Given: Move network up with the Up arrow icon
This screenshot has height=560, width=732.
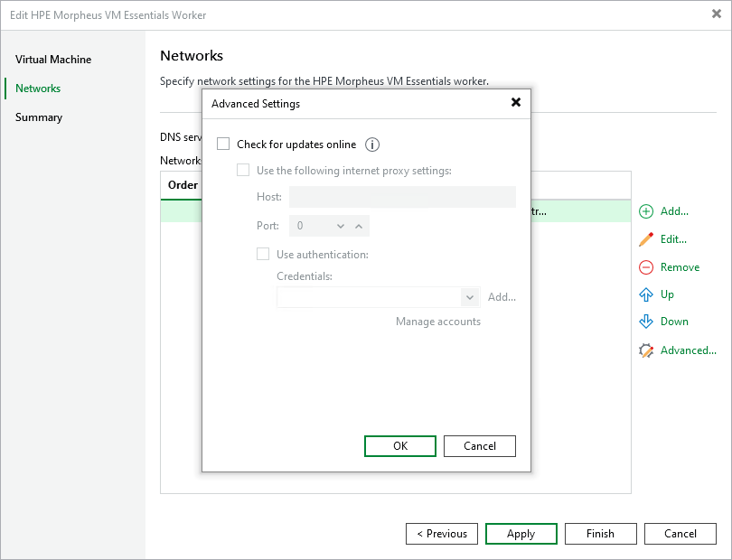Looking at the screenshot, I should (646, 294).
